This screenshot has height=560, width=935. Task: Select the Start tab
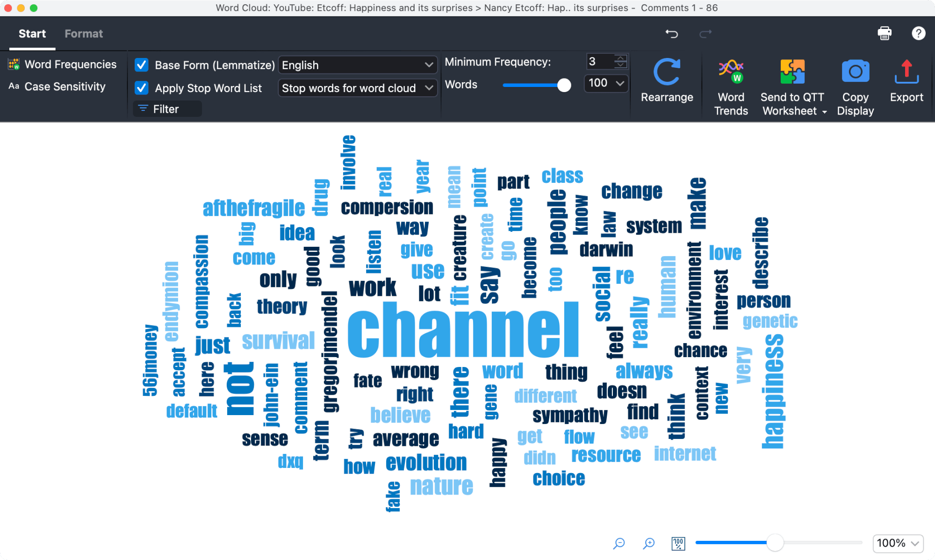point(32,34)
